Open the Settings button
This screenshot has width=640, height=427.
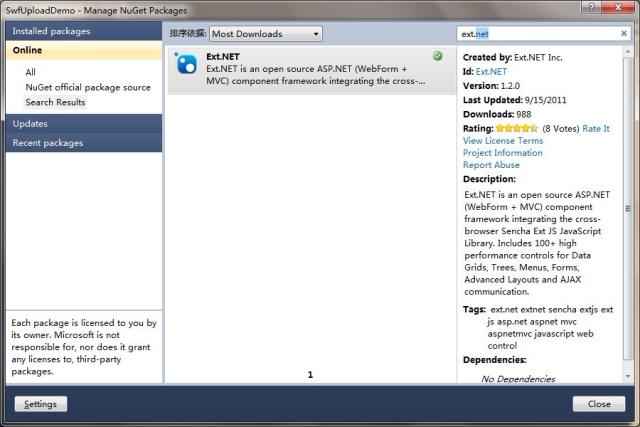(x=41, y=404)
